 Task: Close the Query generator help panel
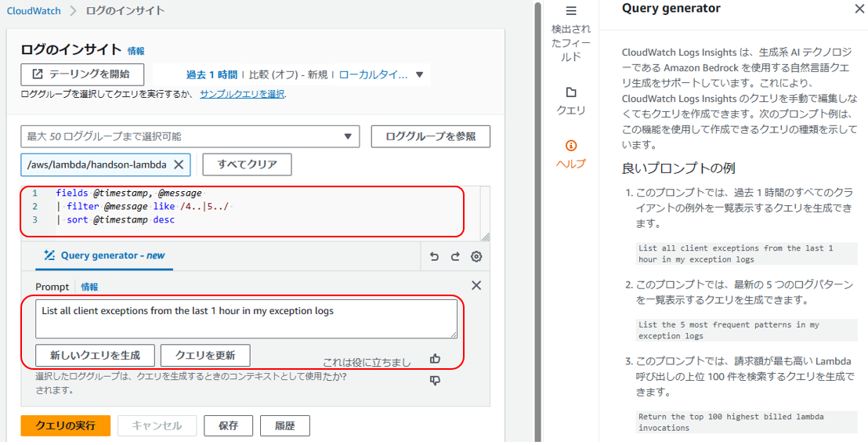(859, 9)
